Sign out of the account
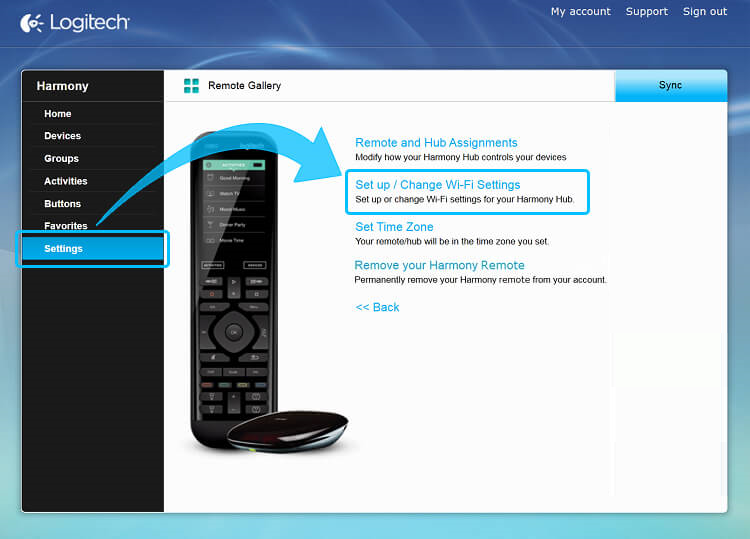Image resolution: width=750 pixels, height=539 pixels. click(705, 11)
